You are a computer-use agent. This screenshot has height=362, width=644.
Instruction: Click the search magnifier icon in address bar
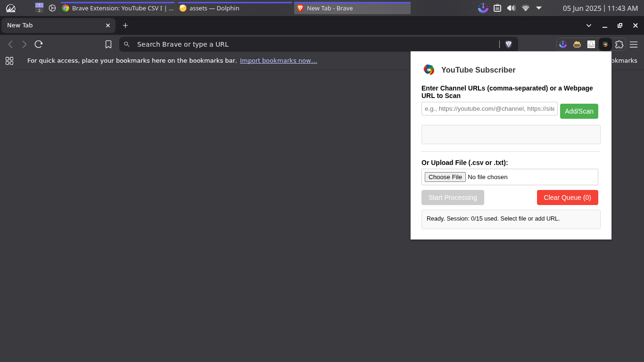click(x=127, y=44)
